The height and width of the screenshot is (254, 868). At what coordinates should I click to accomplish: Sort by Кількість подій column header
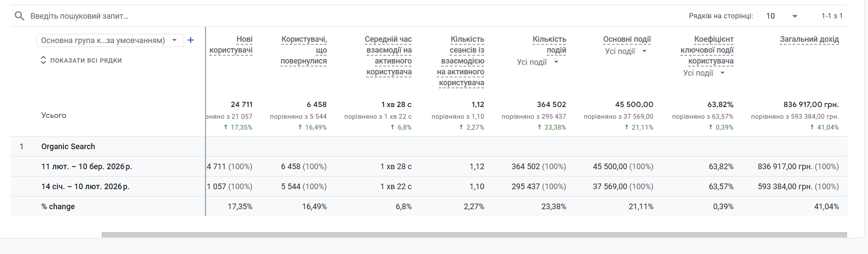coord(549,44)
